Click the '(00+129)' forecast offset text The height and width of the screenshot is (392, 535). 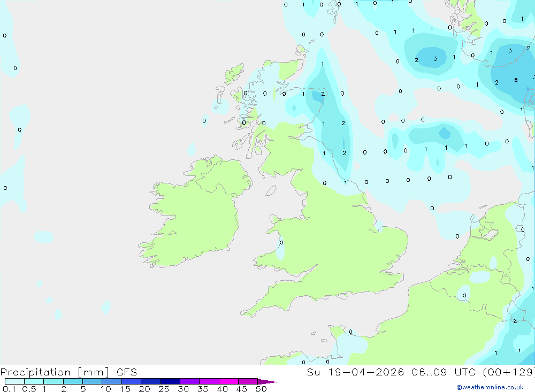click(x=508, y=372)
